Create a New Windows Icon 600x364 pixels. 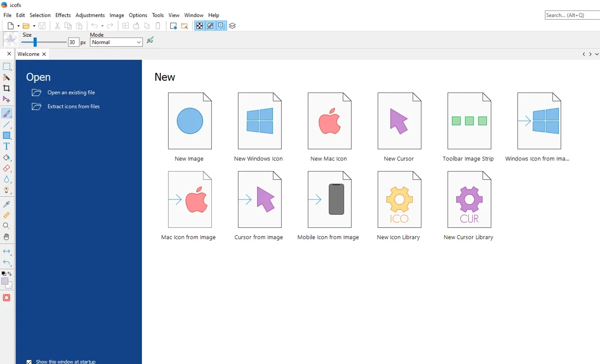point(259,127)
